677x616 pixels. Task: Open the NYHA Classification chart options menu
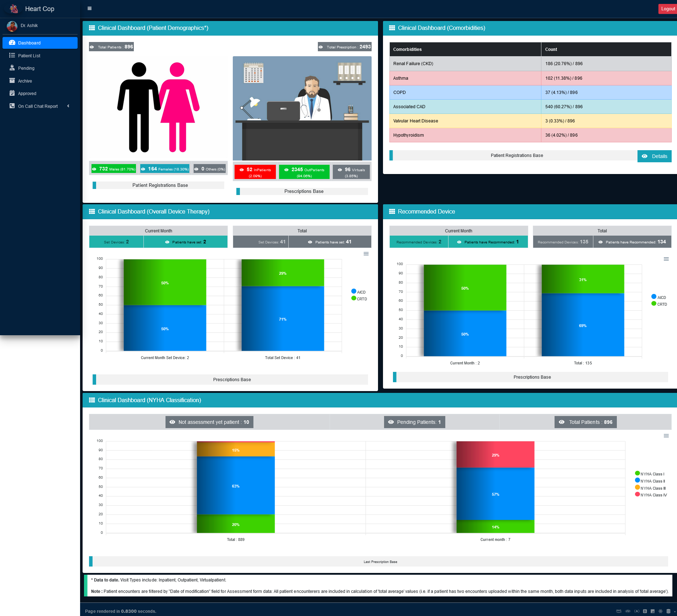click(666, 436)
